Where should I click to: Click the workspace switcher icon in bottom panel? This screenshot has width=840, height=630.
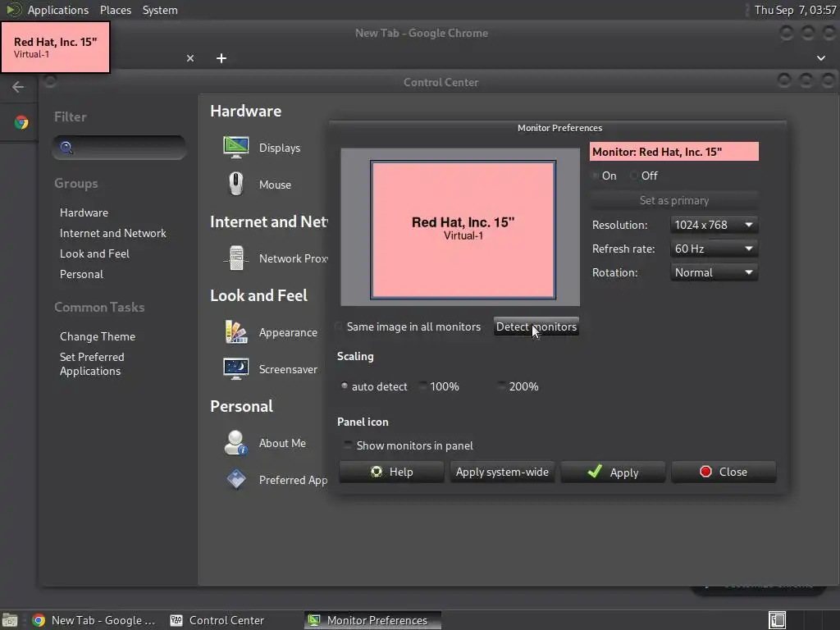777,620
